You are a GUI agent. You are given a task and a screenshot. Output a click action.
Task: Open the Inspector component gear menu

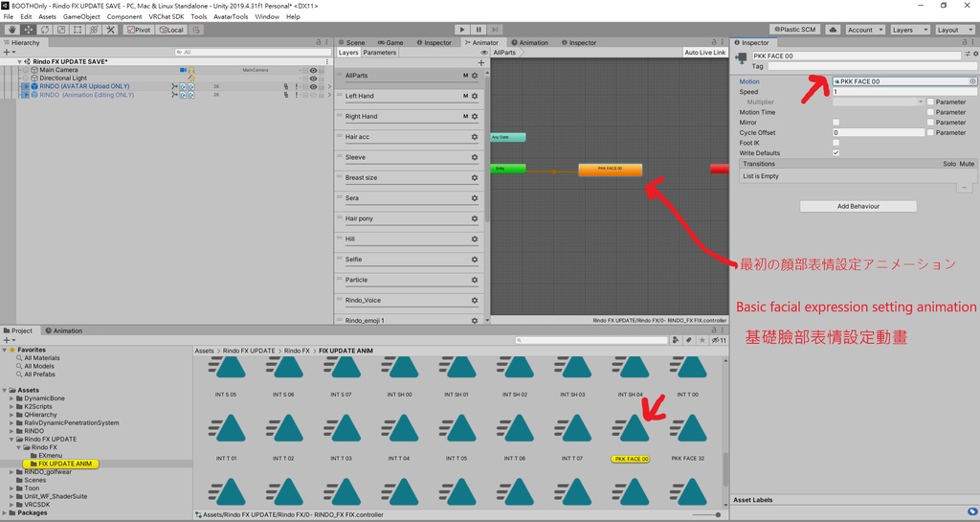point(975,55)
